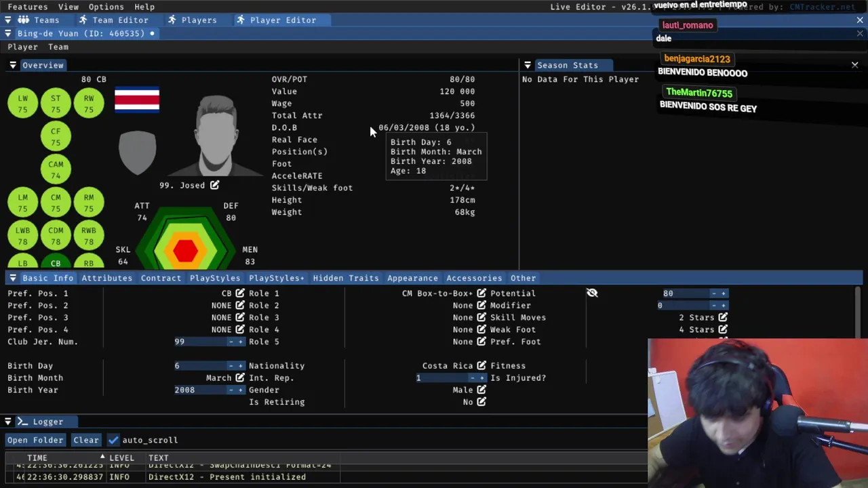Edit Pref. Pos. 2 value
The width and height of the screenshot is (868, 488).
(x=239, y=306)
